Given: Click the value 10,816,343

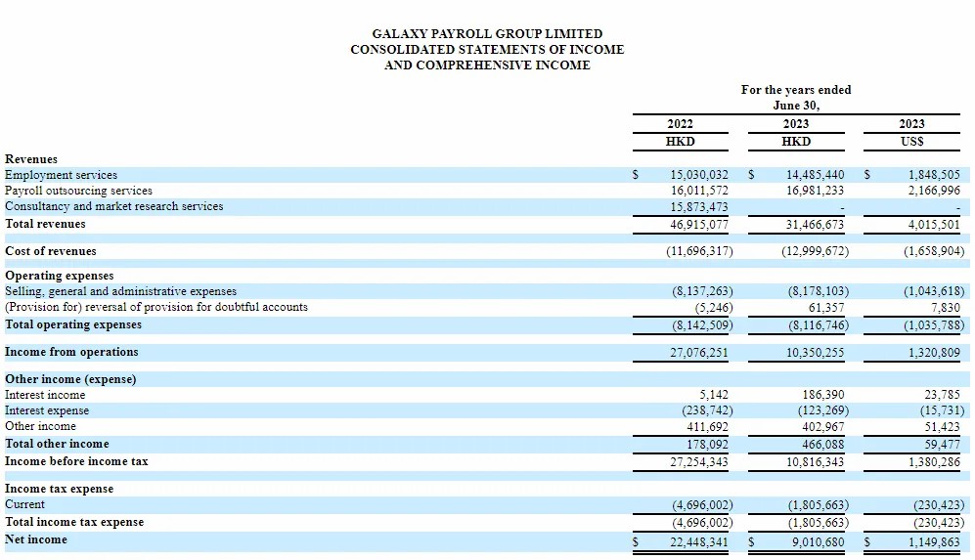Looking at the screenshot, I should click(x=816, y=462).
